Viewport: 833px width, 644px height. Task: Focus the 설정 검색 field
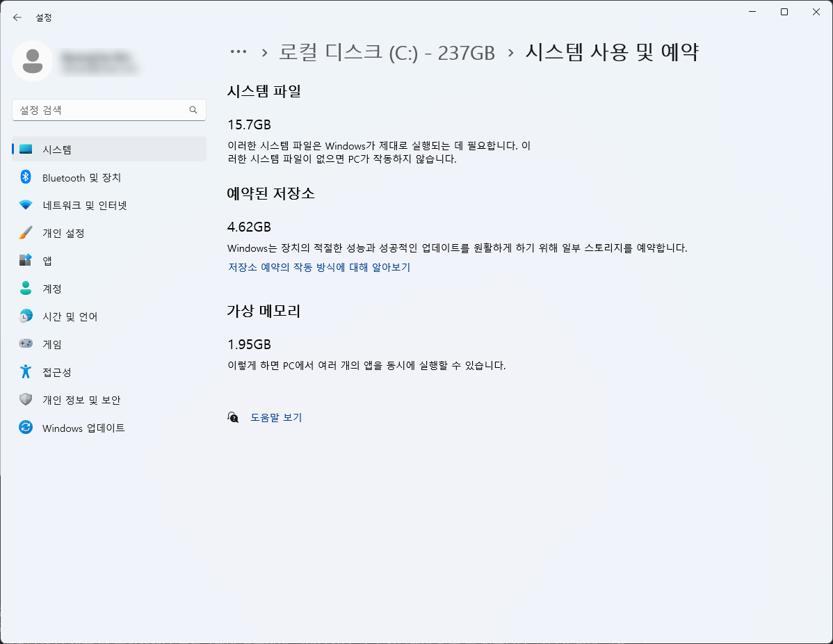(x=109, y=110)
